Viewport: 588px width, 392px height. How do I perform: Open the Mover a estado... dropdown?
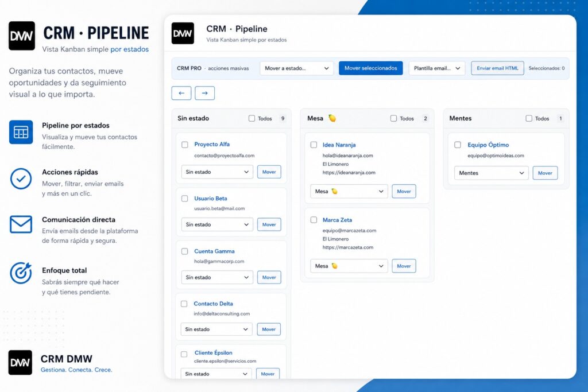[x=297, y=68]
